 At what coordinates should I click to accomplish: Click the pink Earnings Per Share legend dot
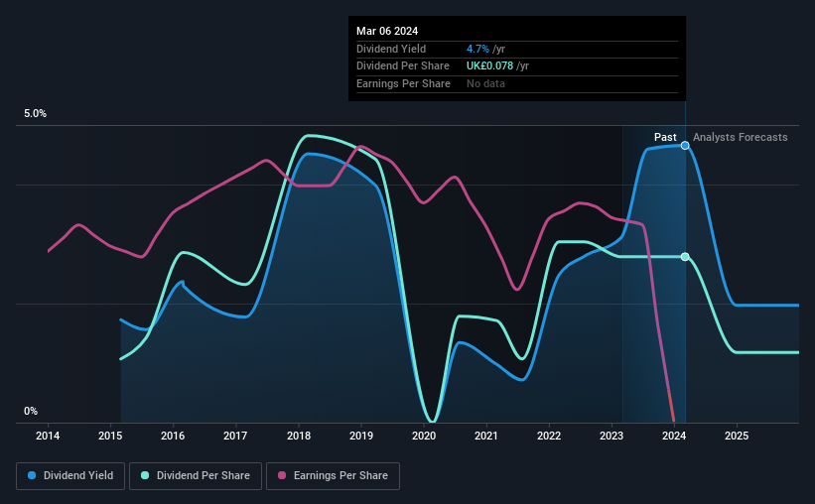(282, 475)
